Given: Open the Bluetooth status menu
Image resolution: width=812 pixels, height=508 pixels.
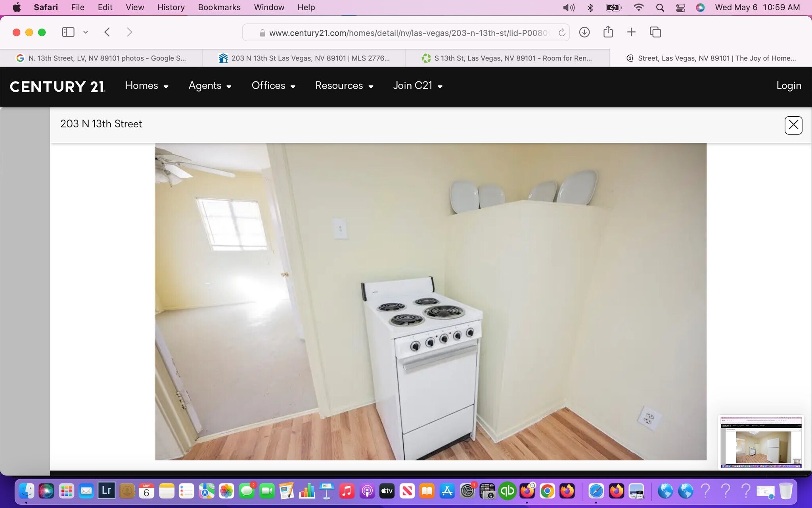Looking at the screenshot, I should pos(590,8).
